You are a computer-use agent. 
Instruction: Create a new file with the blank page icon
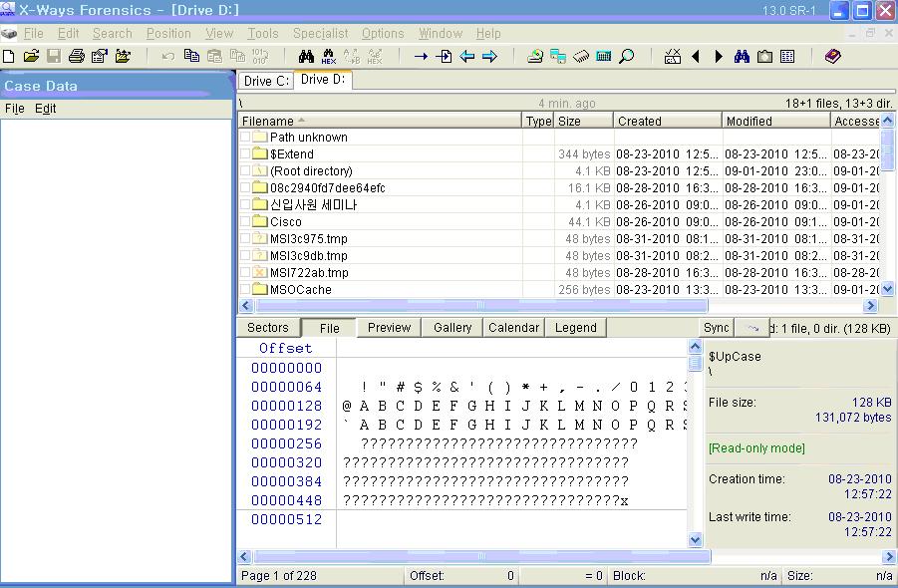pyautogui.click(x=9, y=56)
